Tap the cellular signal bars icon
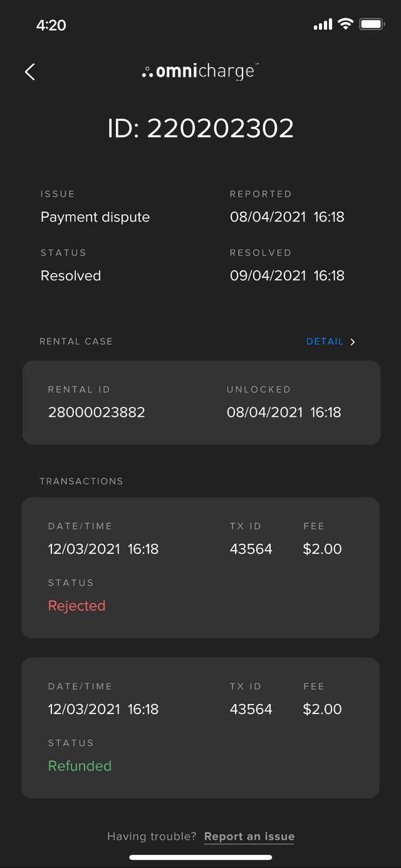 (x=323, y=25)
